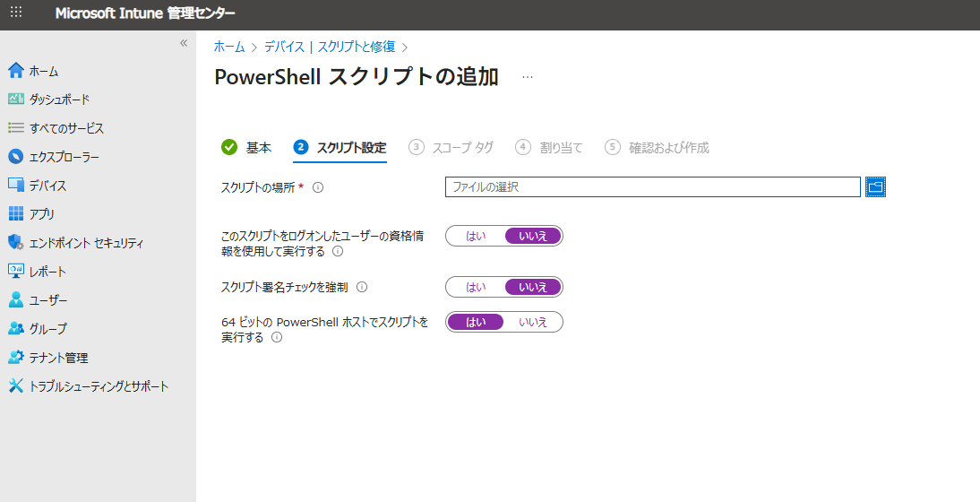This screenshot has width=980, height=502.
Task: Click デバイス | スクリプトと修復 breadcrumb link
Action: coord(329,47)
